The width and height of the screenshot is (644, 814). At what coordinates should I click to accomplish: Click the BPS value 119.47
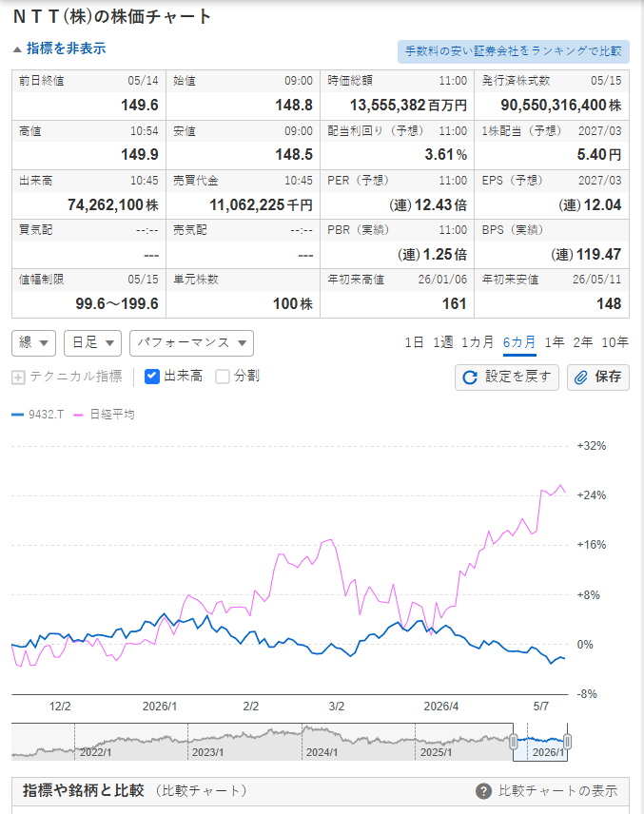[586, 255]
